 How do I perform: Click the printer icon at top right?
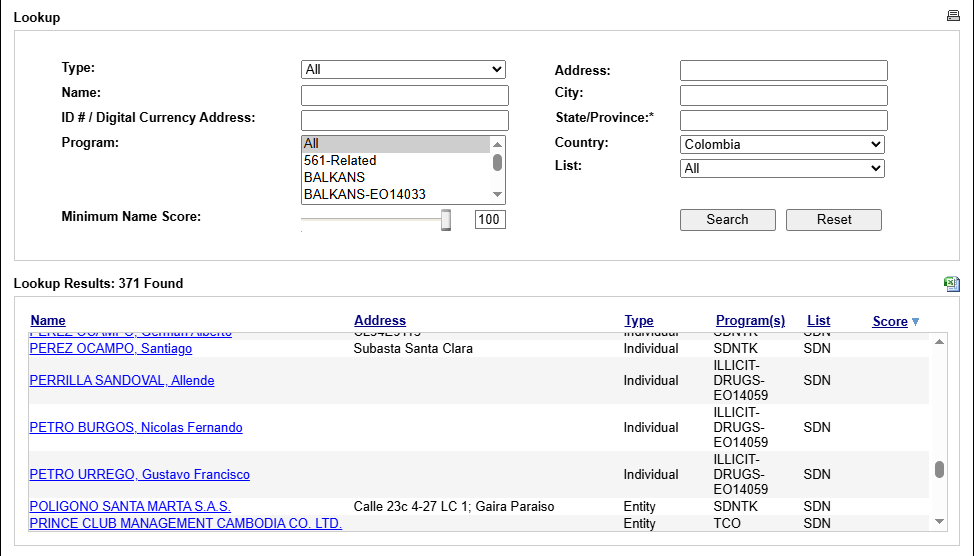tap(952, 16)
